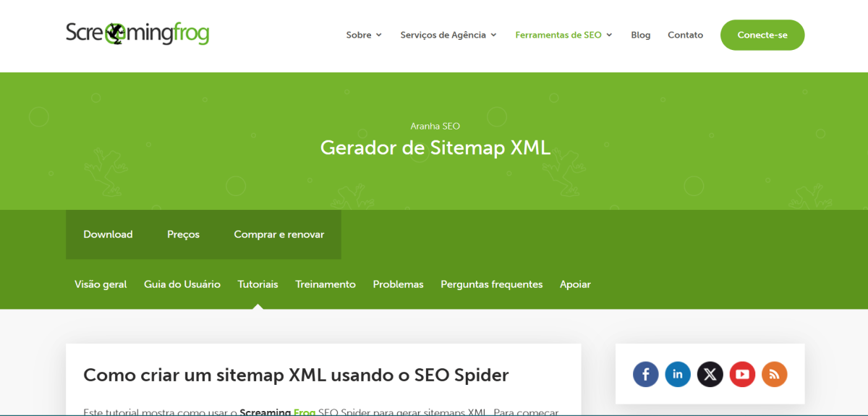Open the Contato page

point(685,35)
